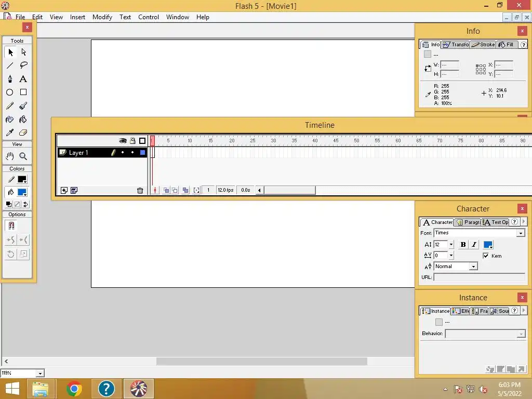
Task: Click the Scale option button
Action: (23, 254)
